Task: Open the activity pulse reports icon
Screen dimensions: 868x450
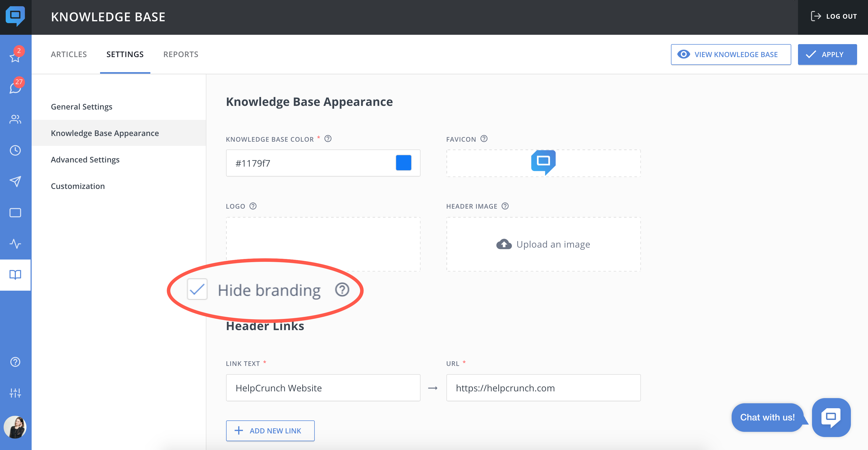Action: pos(15,243)
